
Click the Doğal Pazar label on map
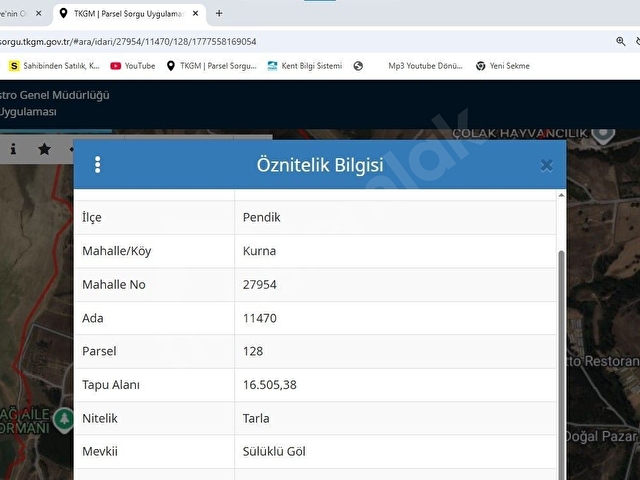tap(602, 436)
